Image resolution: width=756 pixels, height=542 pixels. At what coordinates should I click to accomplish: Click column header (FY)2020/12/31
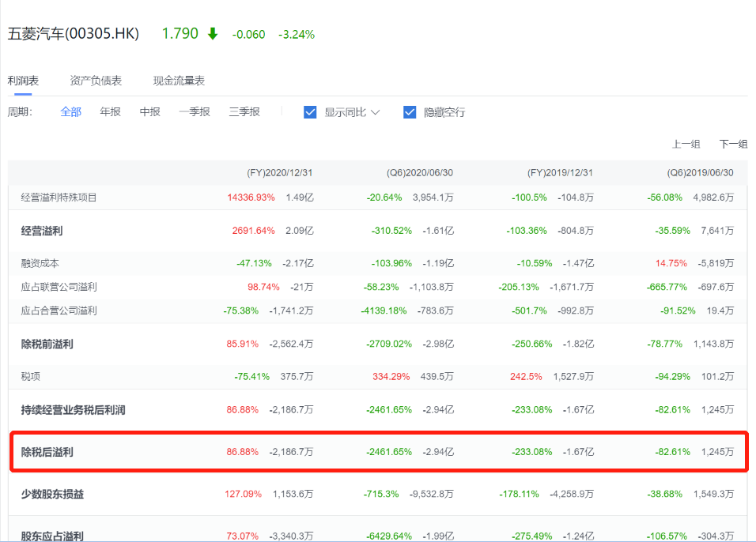pyautogui.click(x=280, y=173)
